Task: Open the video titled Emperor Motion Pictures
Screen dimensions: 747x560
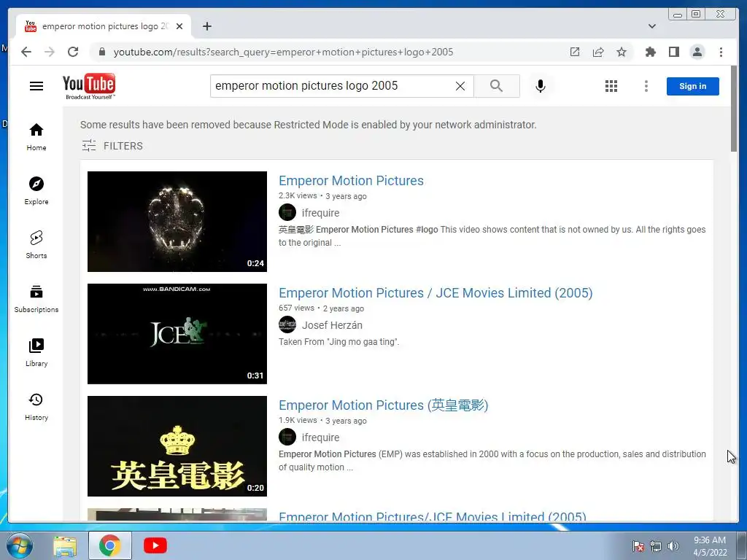Action: [x=351, y=181]
